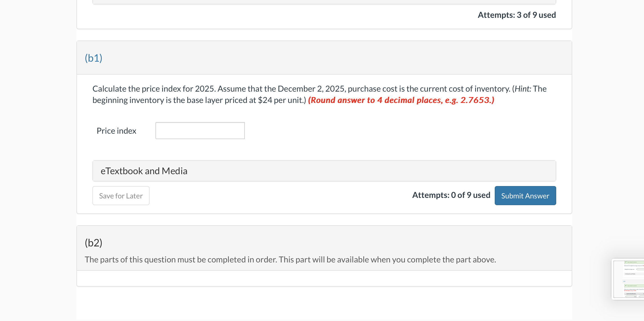Click the Submit Answer button

tap(525, 196)
